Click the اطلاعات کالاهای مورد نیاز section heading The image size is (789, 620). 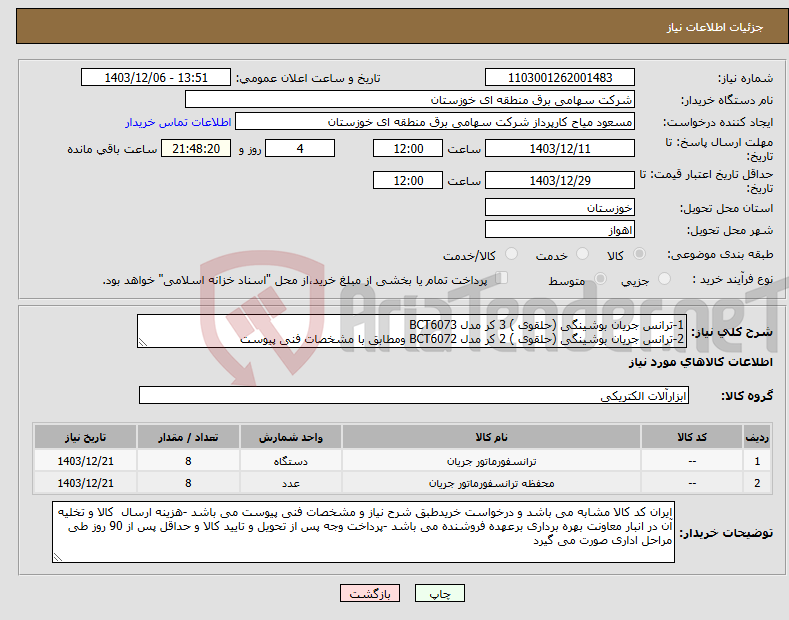click(700, 362)
